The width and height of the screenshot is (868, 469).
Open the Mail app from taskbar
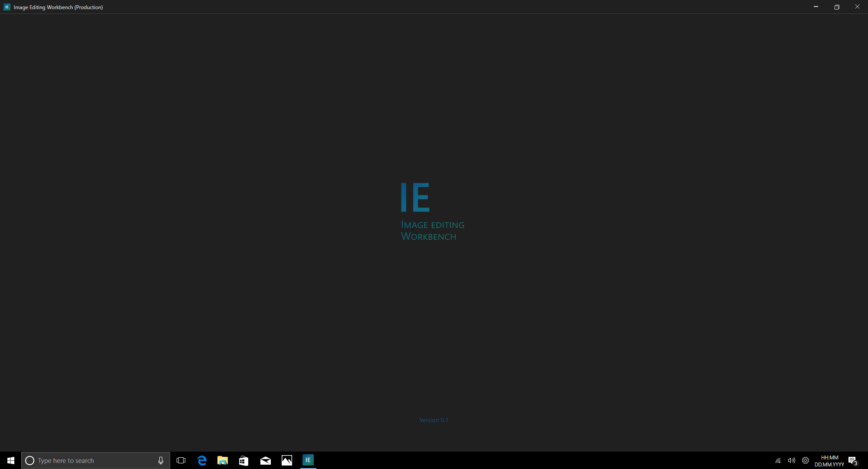coord(265,460)
